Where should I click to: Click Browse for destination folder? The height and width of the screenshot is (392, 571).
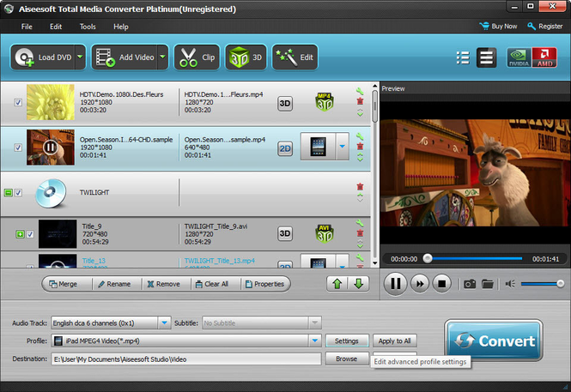click(x=347, y=359)
